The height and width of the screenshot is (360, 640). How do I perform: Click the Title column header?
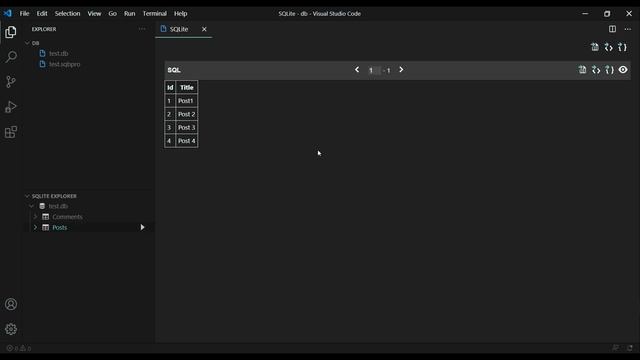187,87
